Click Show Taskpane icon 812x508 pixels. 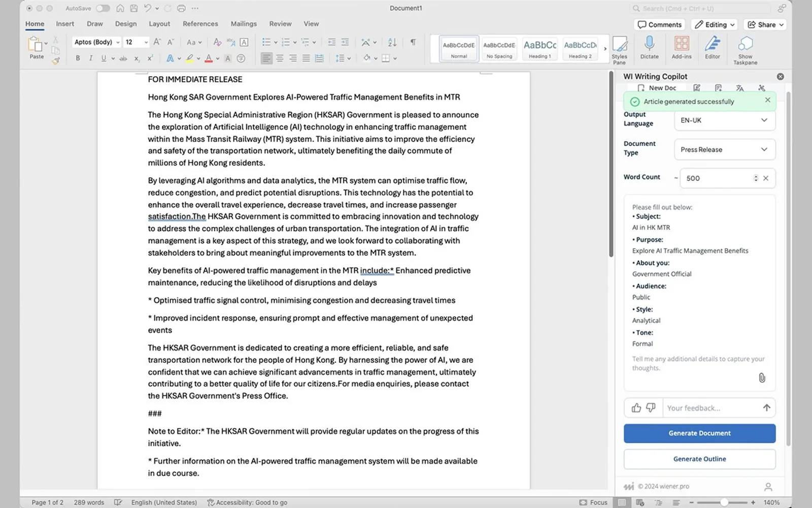click(745, 50)
